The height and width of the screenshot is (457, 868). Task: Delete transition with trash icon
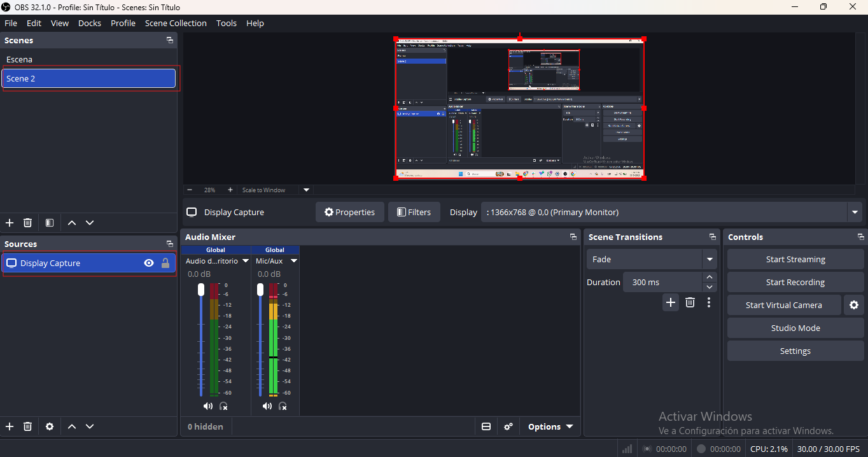(690, 302)
